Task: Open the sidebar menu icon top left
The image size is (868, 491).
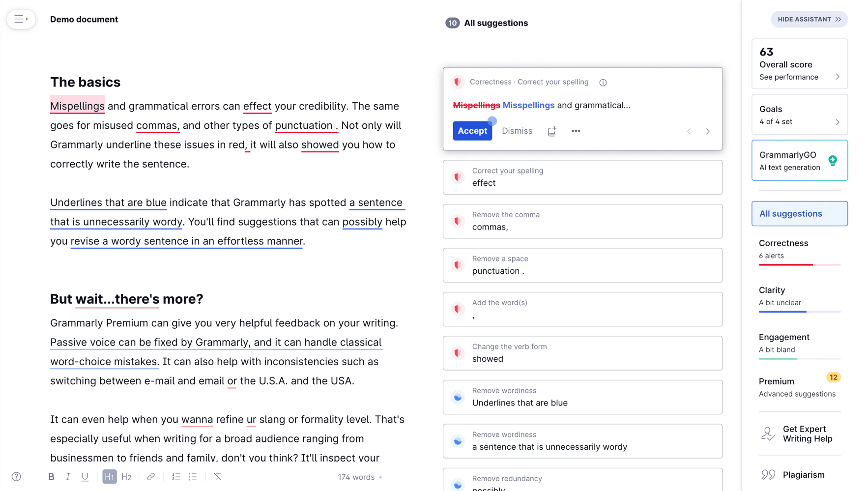Action: tap(21, 19)
